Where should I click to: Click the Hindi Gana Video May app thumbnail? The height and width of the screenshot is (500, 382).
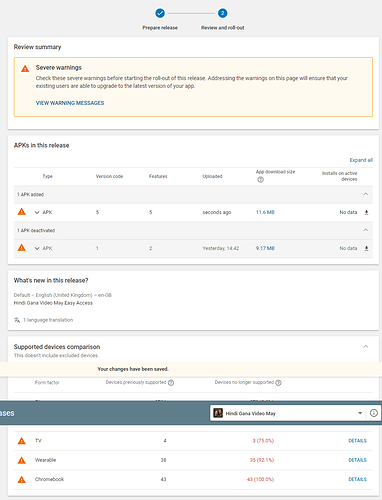pos(218,413)
